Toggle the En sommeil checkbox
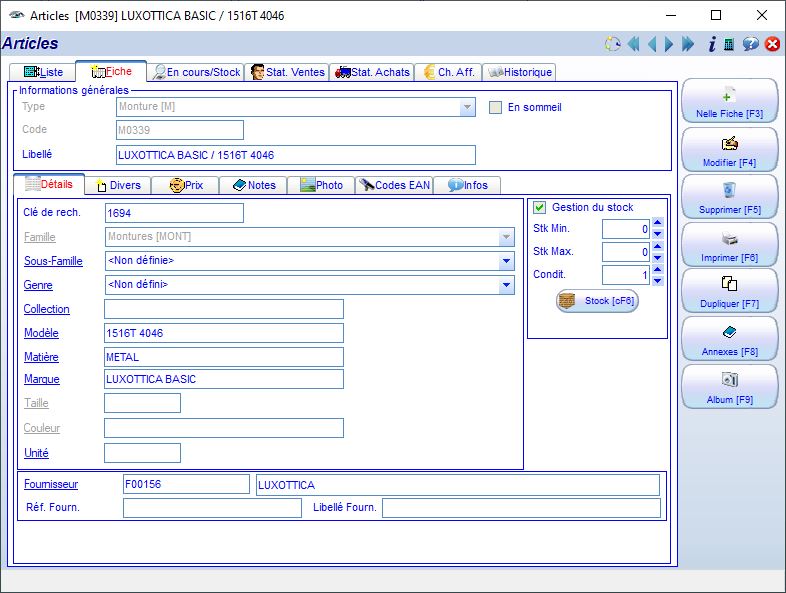 click(495, 108)
